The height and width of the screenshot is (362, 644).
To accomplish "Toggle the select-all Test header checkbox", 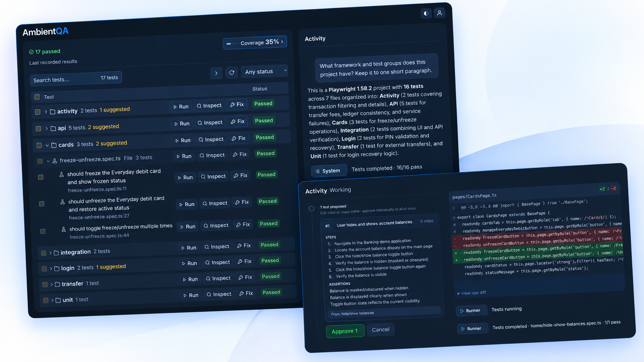I will tap(37, 97).
